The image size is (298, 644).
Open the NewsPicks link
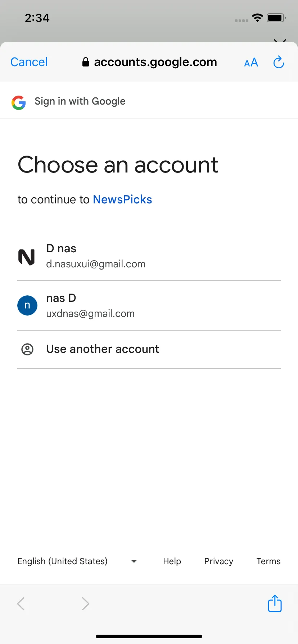[x=122, y=199]
